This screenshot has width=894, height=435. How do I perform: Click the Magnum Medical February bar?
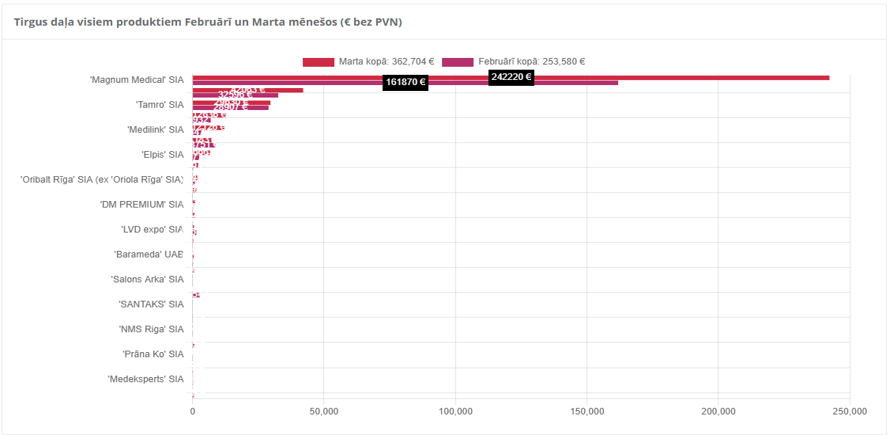(405, 83)
